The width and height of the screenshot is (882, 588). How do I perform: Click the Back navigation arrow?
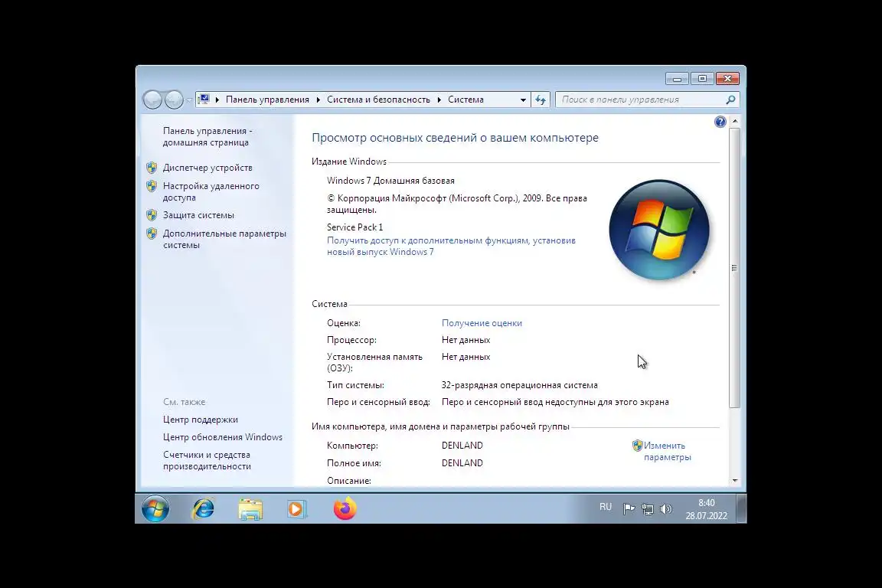click(x=152, y=100)
